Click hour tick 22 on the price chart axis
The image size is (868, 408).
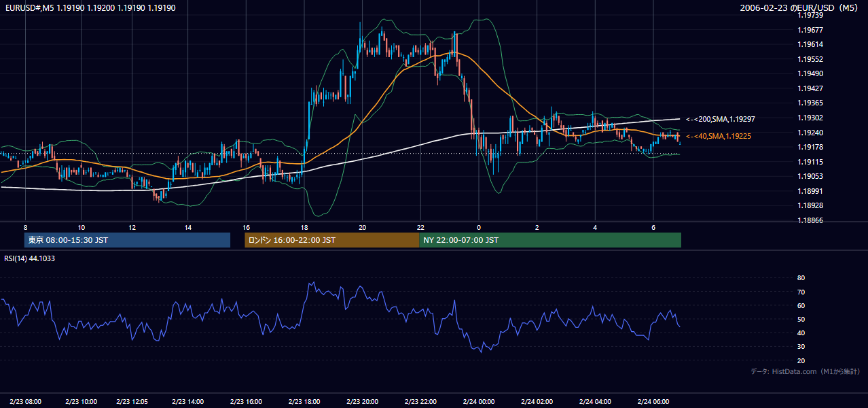[x=420, y=227]
